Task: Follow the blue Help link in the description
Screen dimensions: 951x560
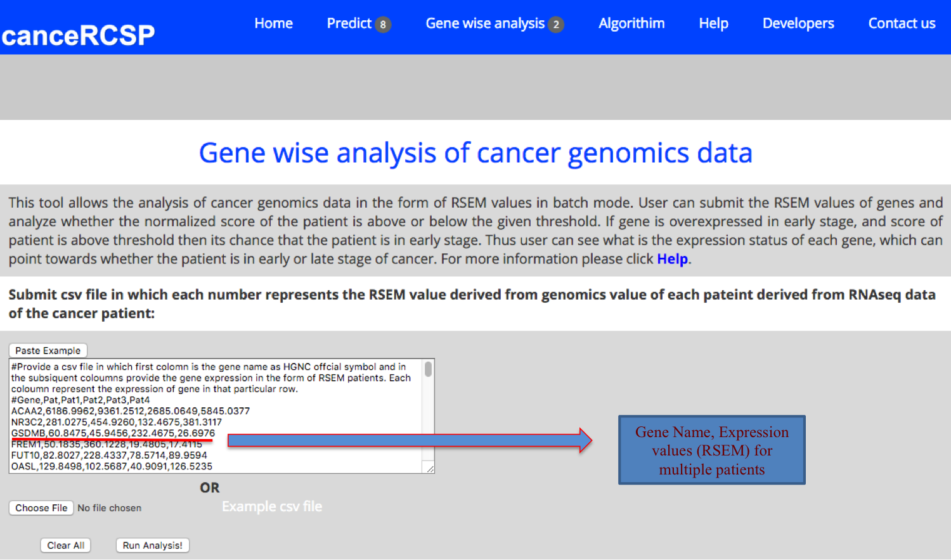Action: pos(672,259)
